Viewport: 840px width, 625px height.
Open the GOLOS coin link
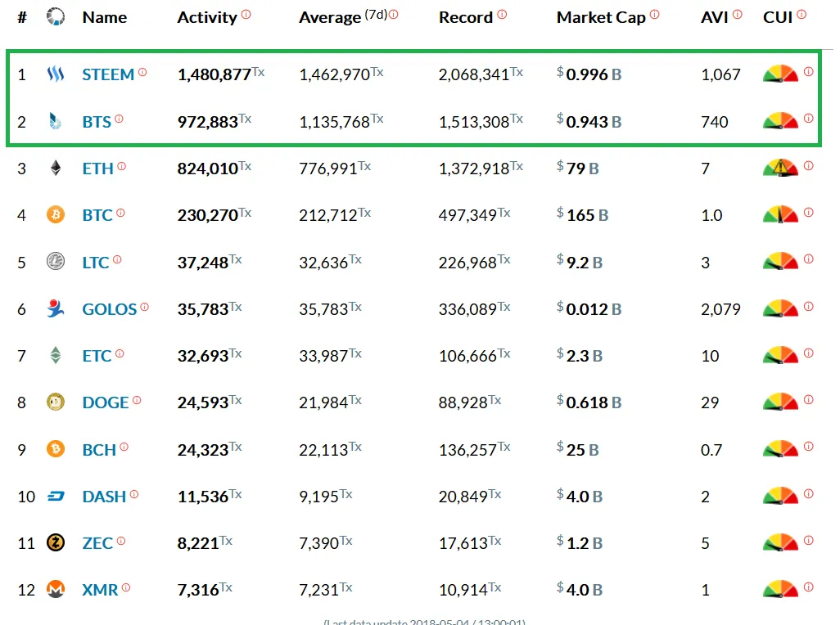tap(110, 309)
